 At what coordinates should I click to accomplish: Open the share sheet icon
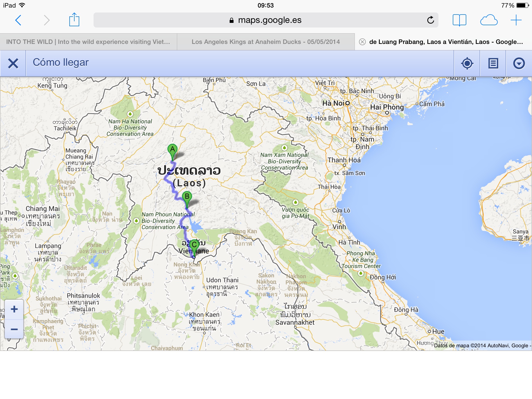pyautogui.click(x=74, y=20)
